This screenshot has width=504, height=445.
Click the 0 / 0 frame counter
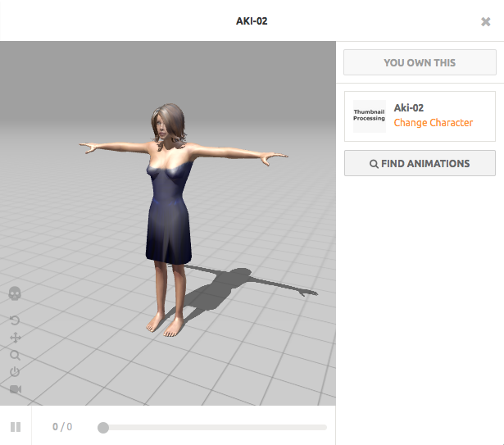pyautogui.click(x=62, y=427)
